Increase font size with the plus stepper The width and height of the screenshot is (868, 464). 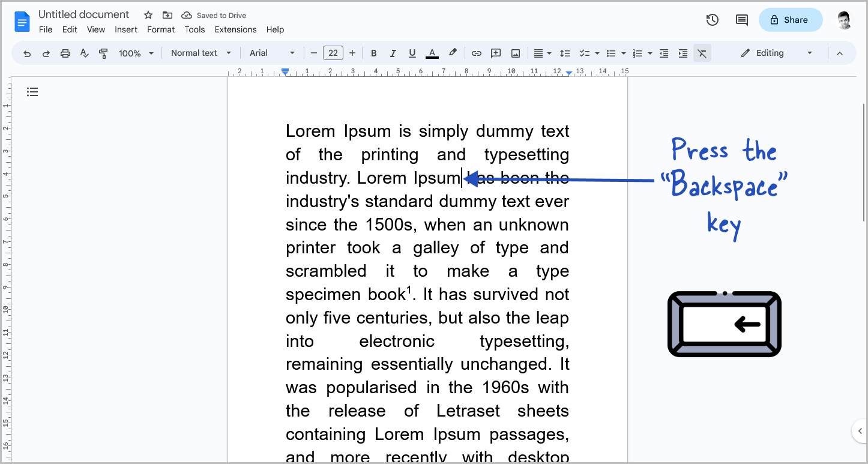(x=352, y=53)
